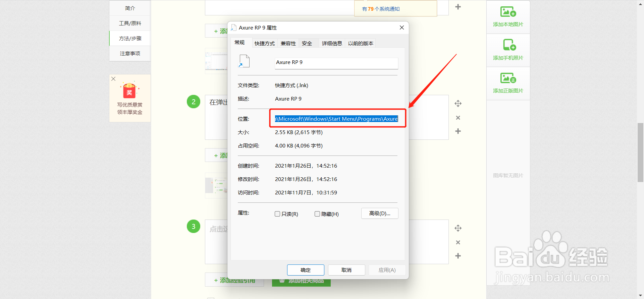
Task: Click the scrollbar down arrow
Action: click(641, 296)
